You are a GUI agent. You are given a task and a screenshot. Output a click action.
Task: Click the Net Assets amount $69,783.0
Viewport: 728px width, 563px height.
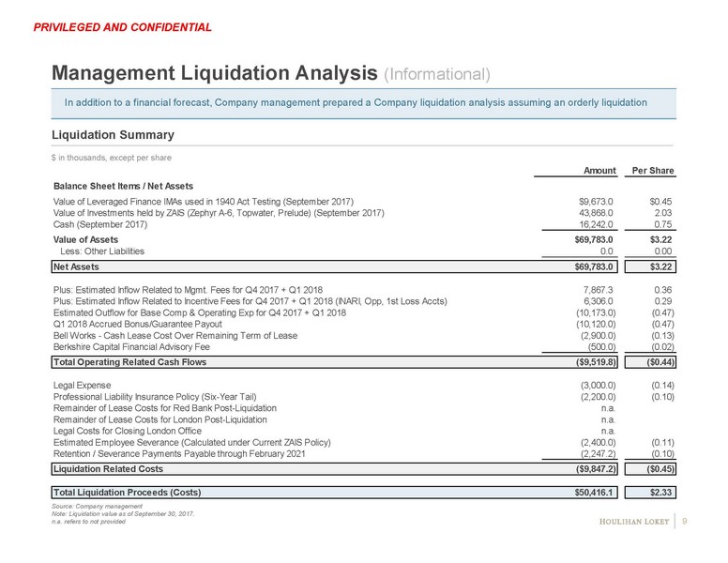click(590, 267)
